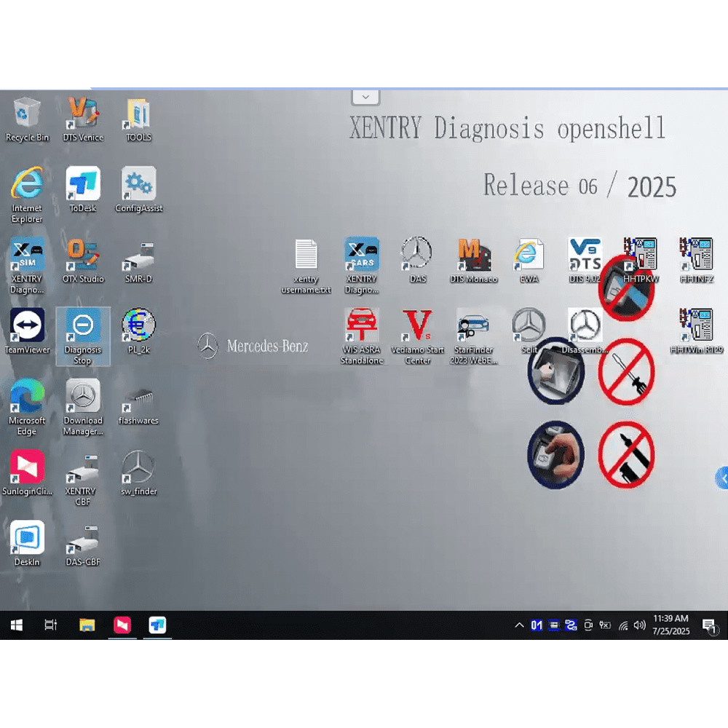Open XENTRY Diagnosis SIM shortcut
This screenshot has height=728, width=728.
(27, 266)
